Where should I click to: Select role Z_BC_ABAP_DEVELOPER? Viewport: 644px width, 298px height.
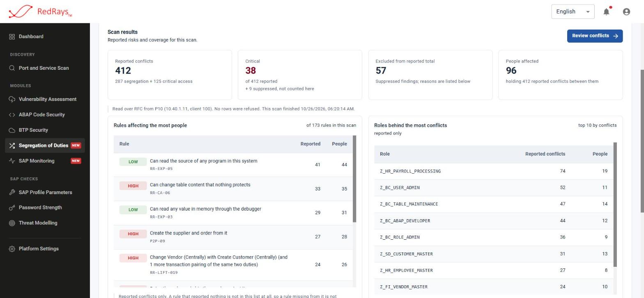click(x=494, y=221)
